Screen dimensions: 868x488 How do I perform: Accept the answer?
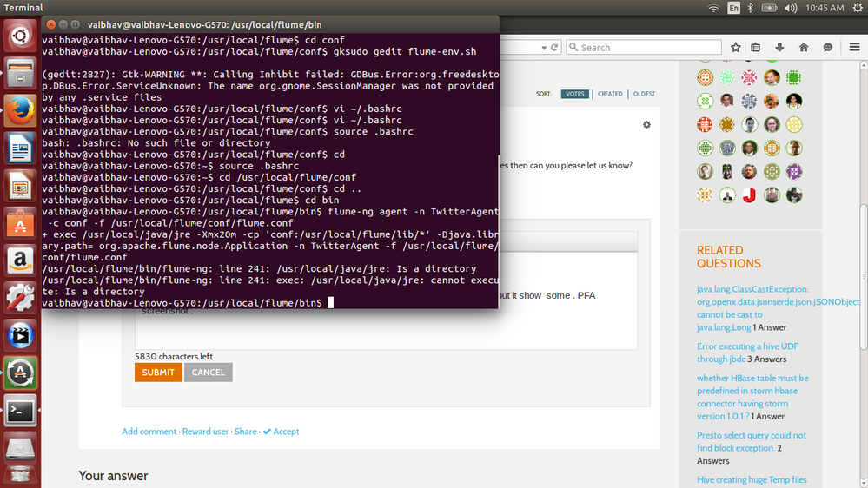[282, 432]
